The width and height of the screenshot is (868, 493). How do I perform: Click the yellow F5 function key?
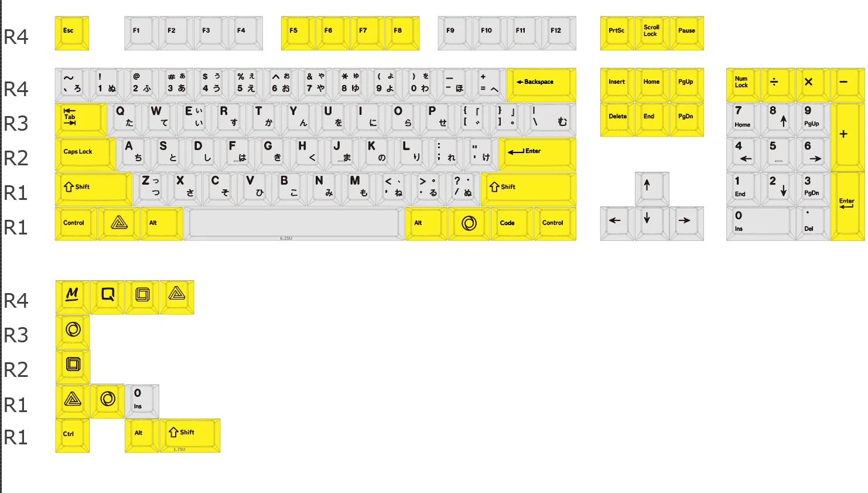coord(298,32)
